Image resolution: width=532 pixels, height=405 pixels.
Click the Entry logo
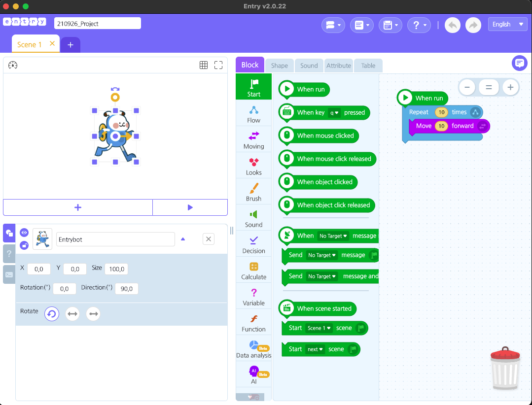click(25, 22)
